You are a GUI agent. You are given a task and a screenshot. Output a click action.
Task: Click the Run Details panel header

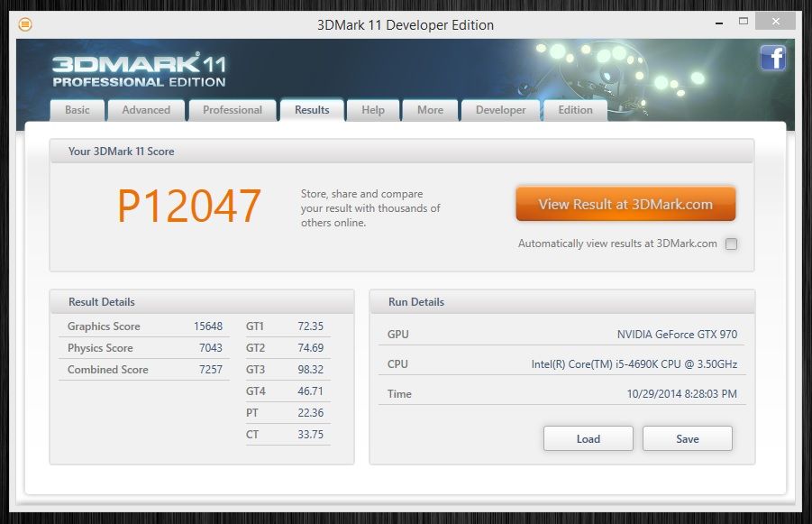(x=562, y=302)
